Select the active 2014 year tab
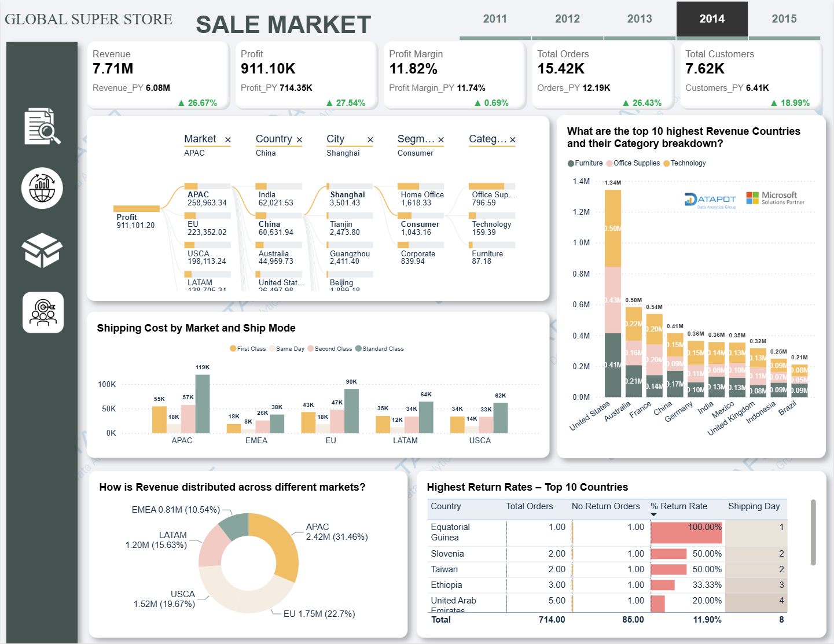Viewport: 834px width, 644px height. (x=712, y=19)
